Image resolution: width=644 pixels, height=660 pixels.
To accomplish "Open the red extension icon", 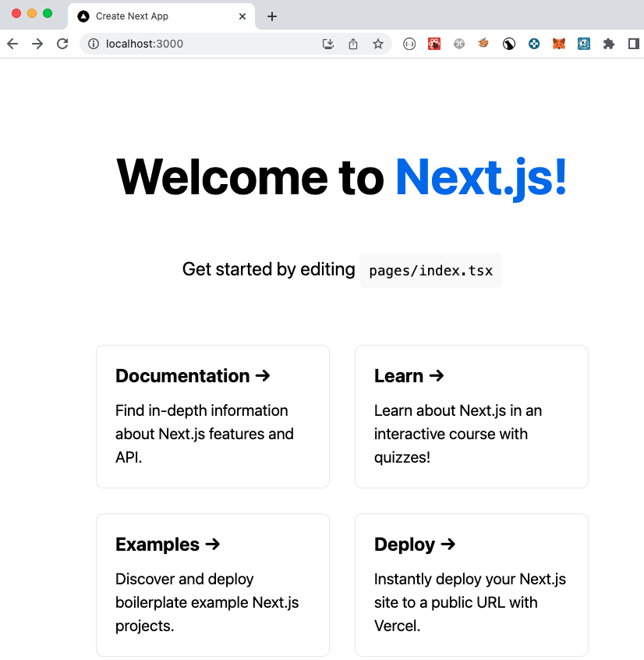I will [434, 44].
